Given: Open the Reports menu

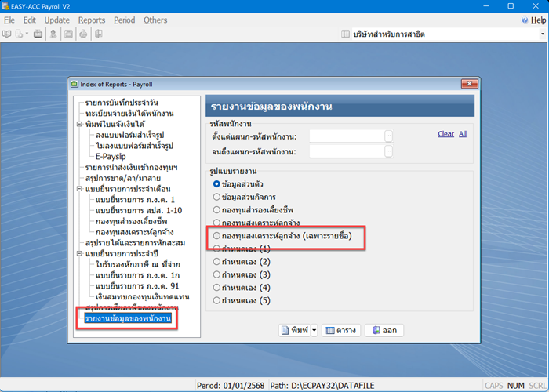Looking at the screenshot, I should tap(91, 20).
